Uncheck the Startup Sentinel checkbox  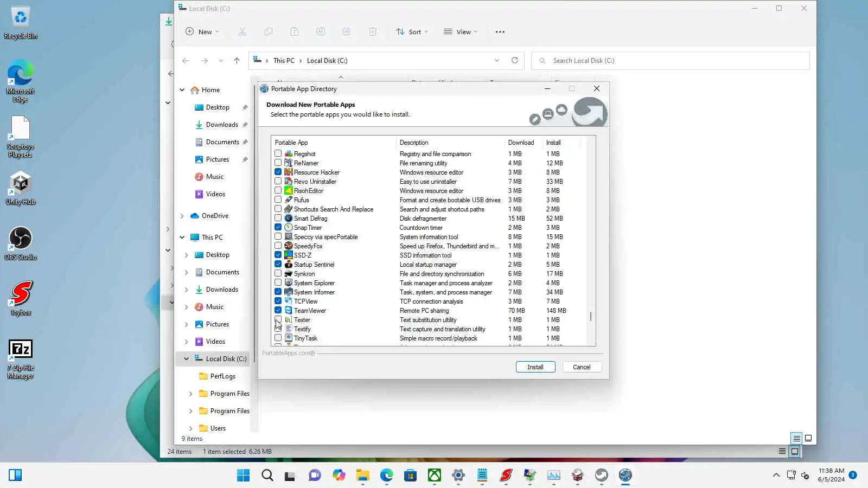(278, 265)
